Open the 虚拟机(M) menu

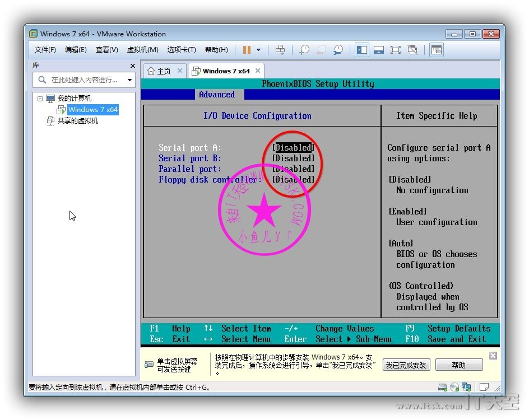[x=142, y=50]
